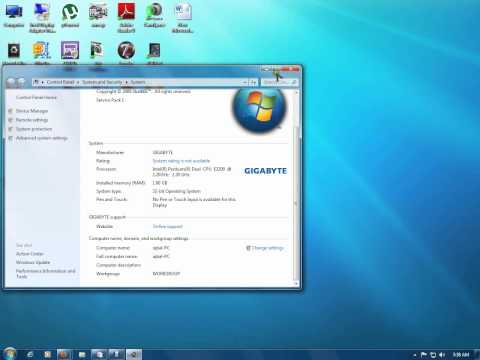Viewport: 480px width, 360px height.
Task: Click System and Security in the breadcrumb
Action: tap(102, 82)
